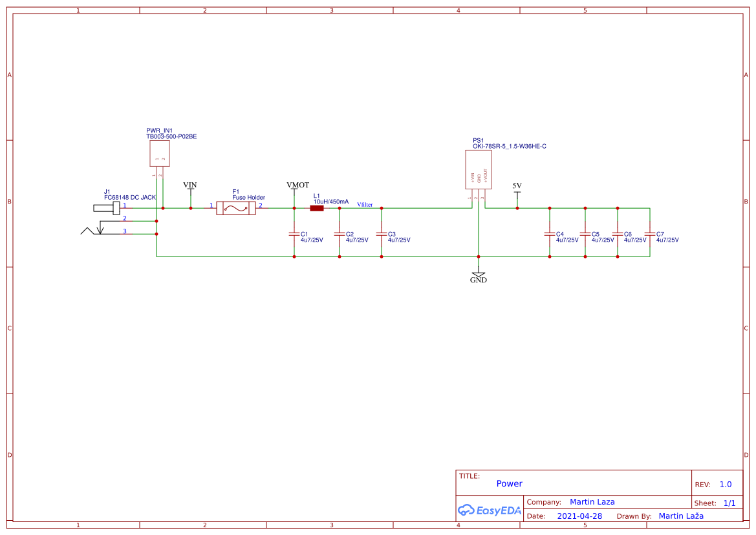Select the L1 10uH inductor symbol
756x535 pixels.
tap(316, 208)
